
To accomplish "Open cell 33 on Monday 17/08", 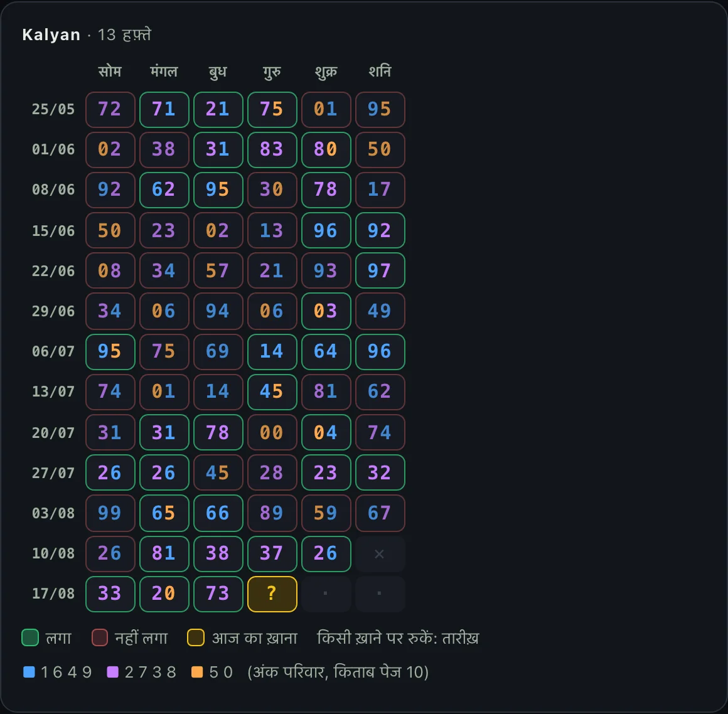I will coord(110,594).
